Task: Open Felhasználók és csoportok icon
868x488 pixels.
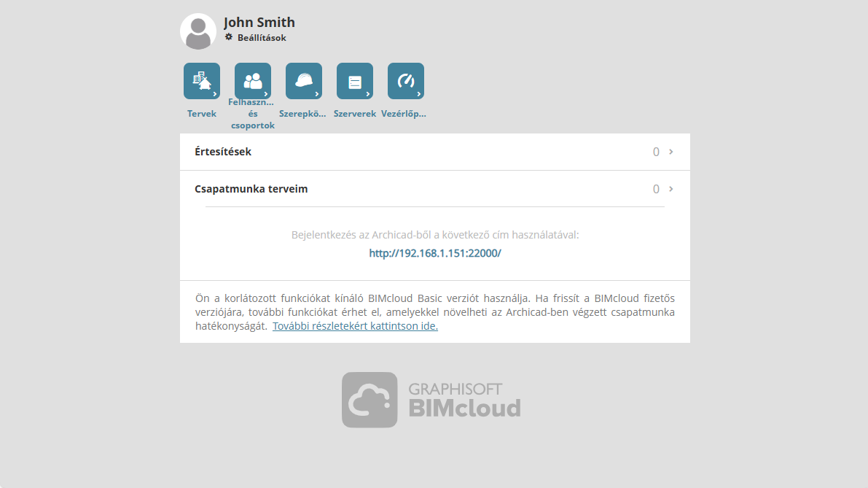Action: tap(252, 81)
